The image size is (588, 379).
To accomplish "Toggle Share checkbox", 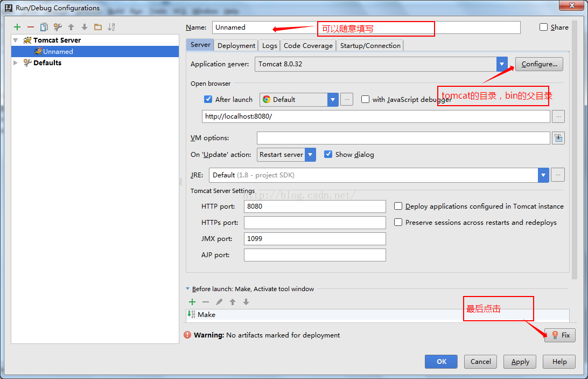I will (x=543, y=27).
